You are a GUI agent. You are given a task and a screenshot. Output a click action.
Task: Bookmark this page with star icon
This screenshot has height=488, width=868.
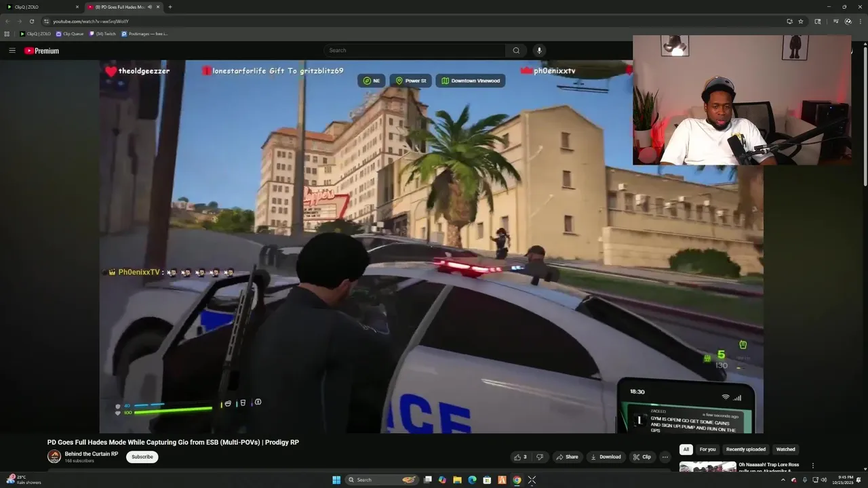(801, 21)
